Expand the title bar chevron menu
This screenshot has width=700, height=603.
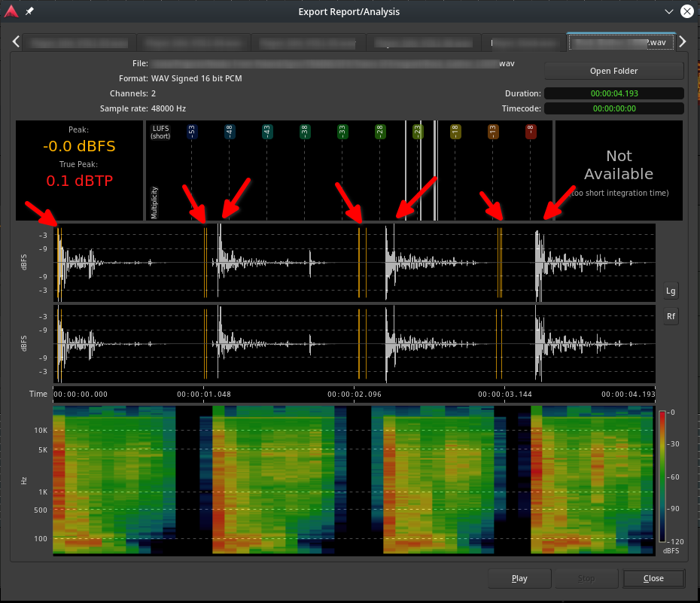click(x=668, y=11)
